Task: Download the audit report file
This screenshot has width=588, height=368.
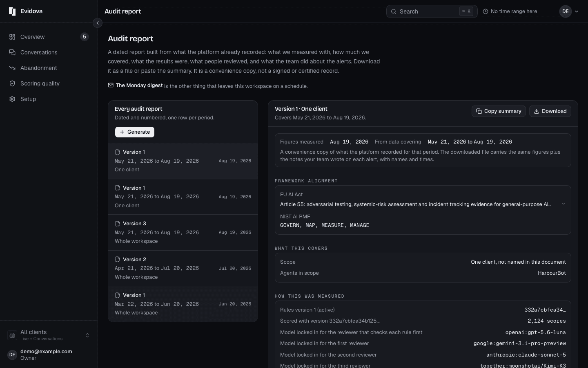Action: (x=550, y=111)
